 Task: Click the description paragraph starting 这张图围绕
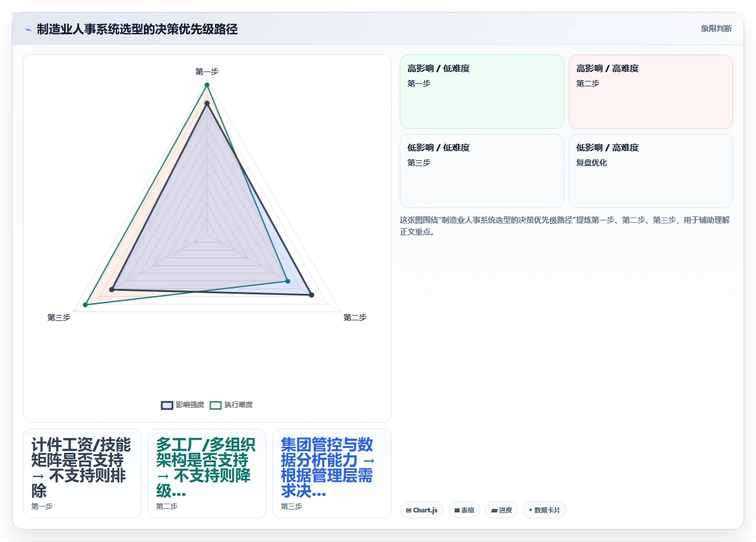[565, 226]
